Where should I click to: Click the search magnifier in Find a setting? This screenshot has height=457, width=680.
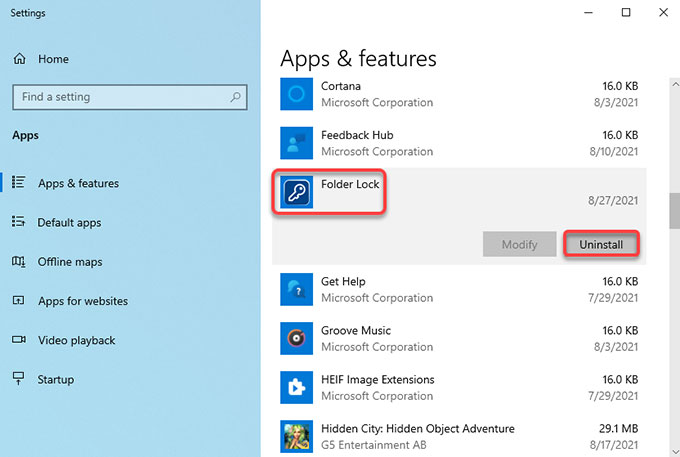pyautogui.click(x=235, y=97)
